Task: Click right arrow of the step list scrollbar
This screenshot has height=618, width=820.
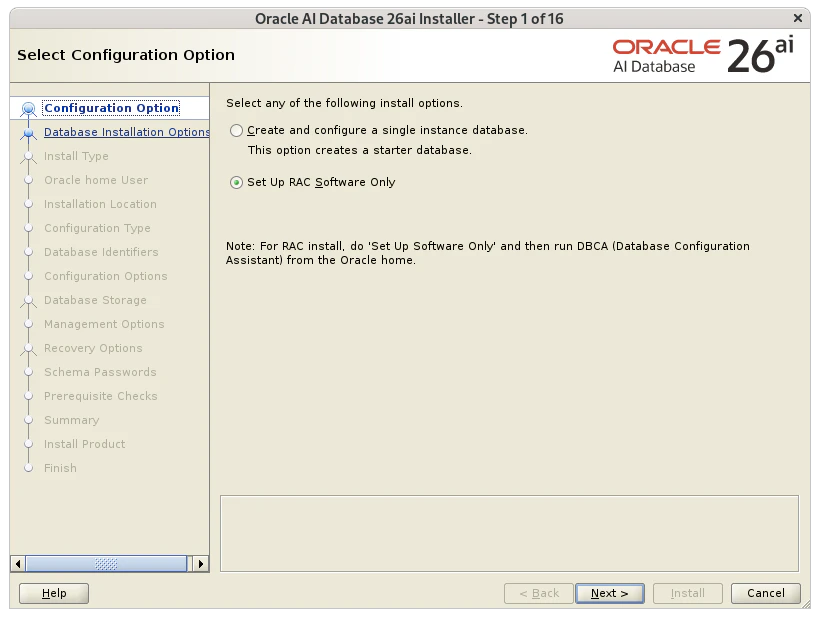Action: tap(201, 564)
